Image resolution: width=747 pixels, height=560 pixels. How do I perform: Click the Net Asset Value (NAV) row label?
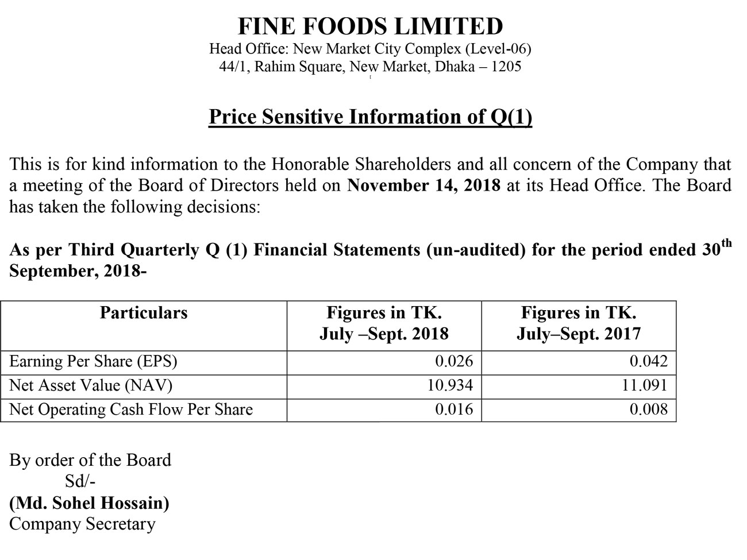pyautogui.click(x=91, y=385)
